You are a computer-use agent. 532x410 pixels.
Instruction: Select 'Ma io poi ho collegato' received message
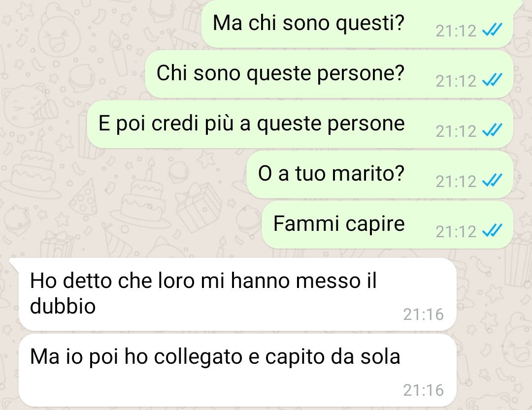click(237, 370)
